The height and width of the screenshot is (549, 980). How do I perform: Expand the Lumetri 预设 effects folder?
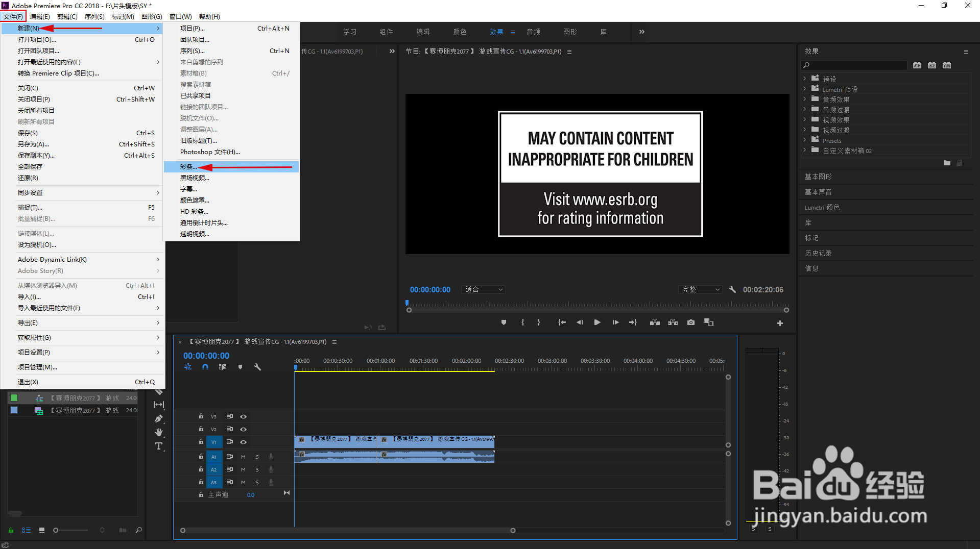(805, 89)
